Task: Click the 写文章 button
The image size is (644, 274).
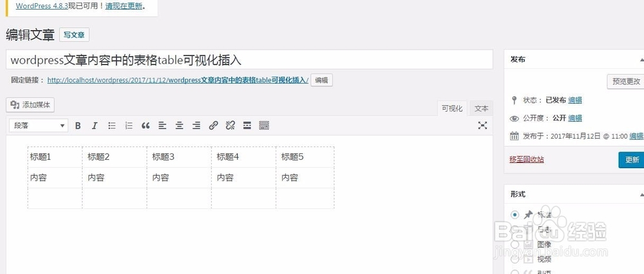Action: 74,35
